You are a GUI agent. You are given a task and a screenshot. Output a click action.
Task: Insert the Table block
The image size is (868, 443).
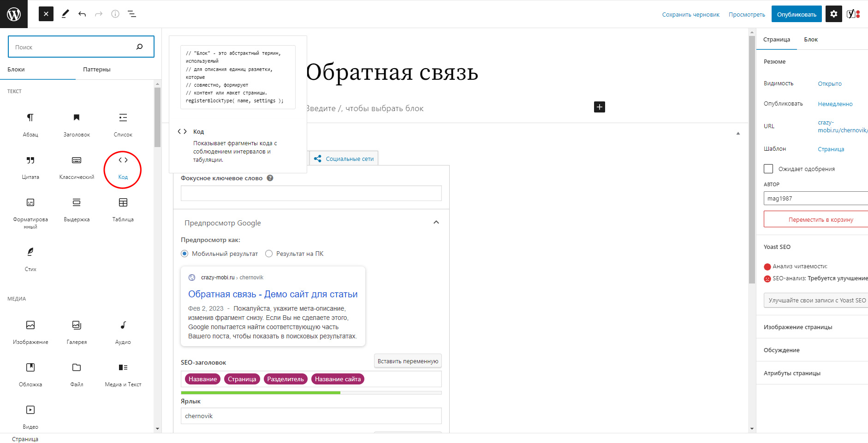click(123, 209)
